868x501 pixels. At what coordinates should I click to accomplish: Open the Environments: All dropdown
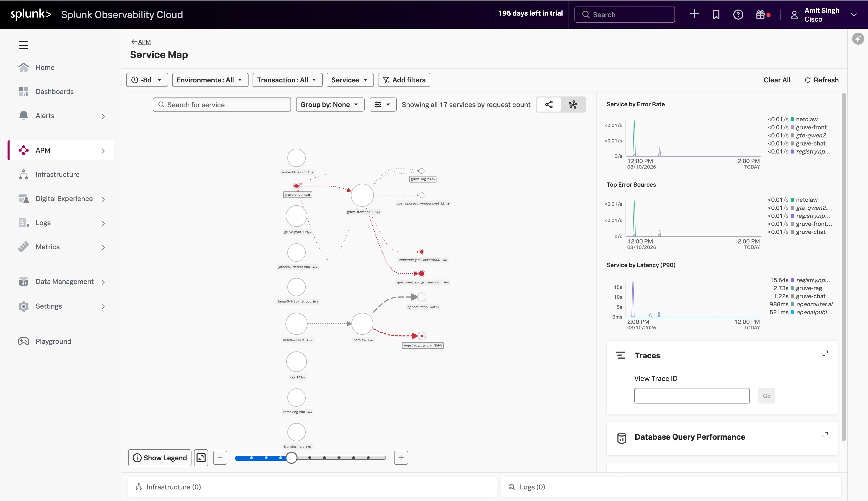click(210, 80)
